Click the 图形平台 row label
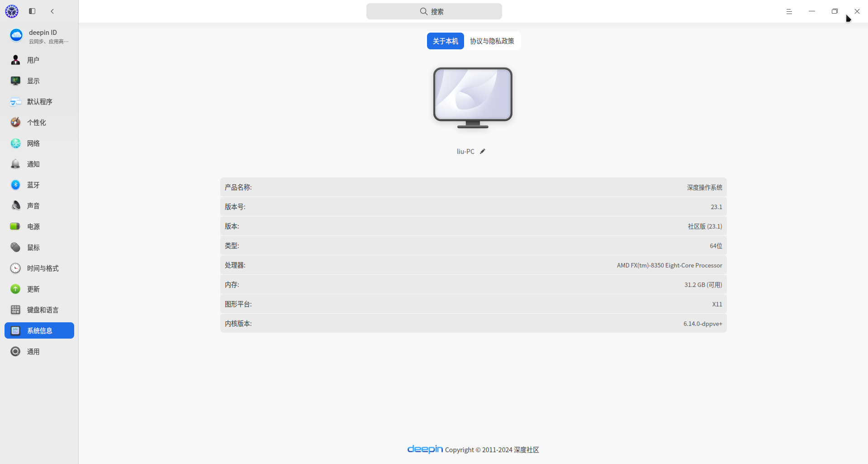This screenshot has height=464, width=868. (238, 304)
